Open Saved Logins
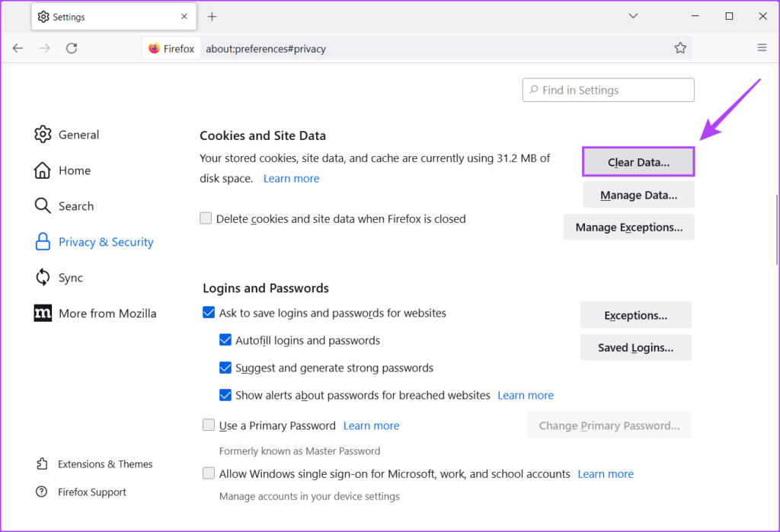The width and height of the screenshot is (780, 532). 635,347
